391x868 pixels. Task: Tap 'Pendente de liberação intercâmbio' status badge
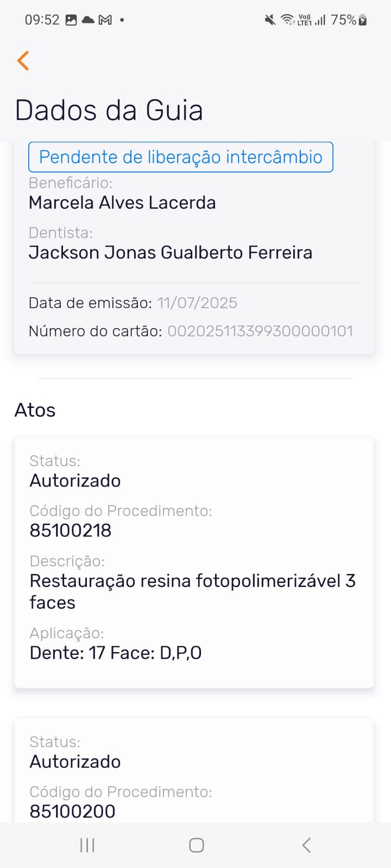tap(180, 157)
